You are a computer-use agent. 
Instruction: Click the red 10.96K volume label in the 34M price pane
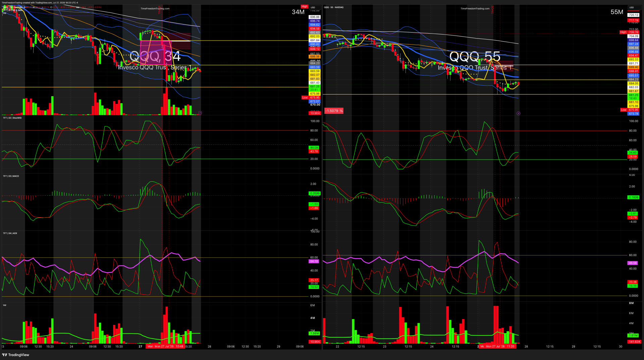[x=315, y=113]
